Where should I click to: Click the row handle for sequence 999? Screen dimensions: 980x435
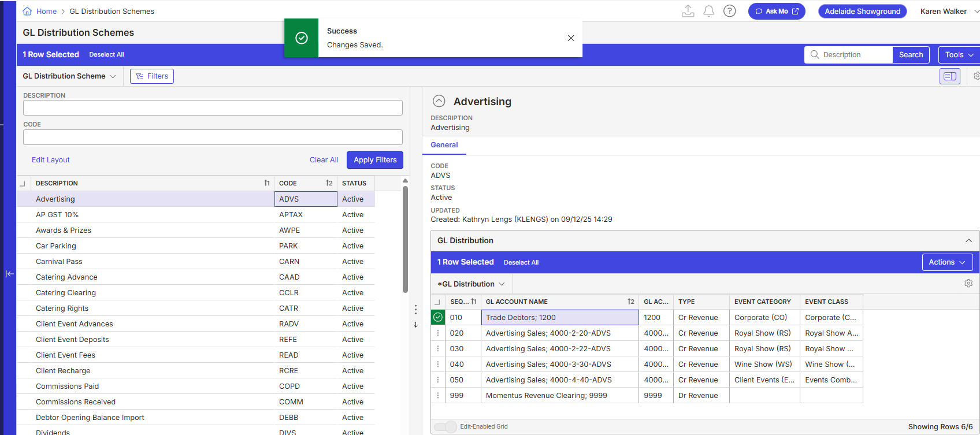pos(438,396)
